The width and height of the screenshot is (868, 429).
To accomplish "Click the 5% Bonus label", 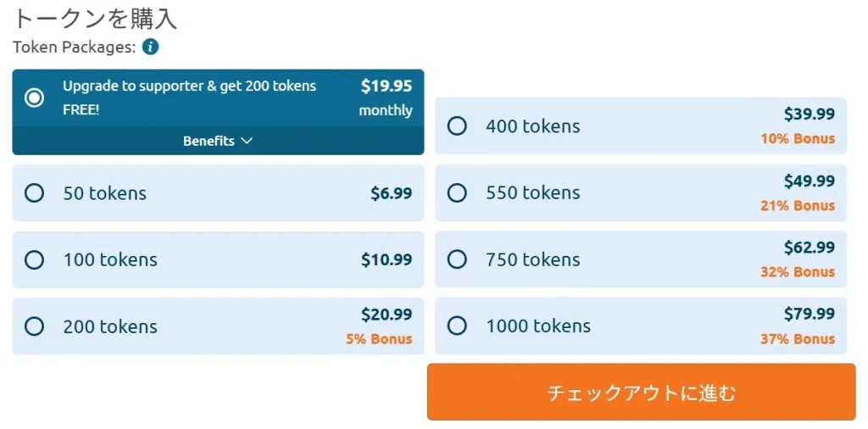I will (378, 339).
